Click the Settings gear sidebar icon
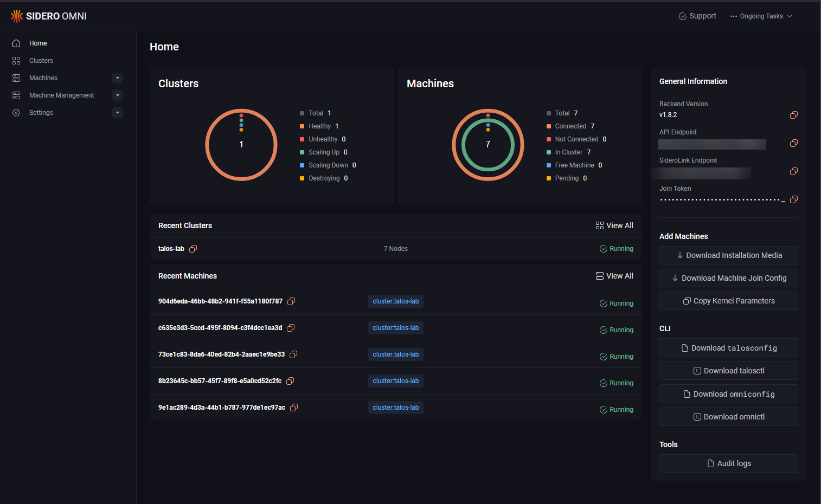Image resolution: width=821 pixels, height=504 pixels. coord(16,113)
